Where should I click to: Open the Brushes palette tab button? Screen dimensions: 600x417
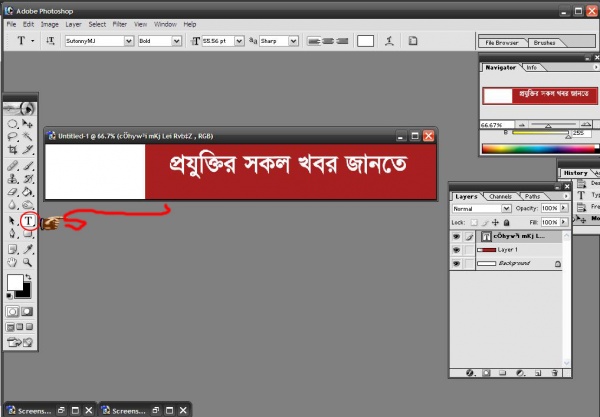(545, 44)
